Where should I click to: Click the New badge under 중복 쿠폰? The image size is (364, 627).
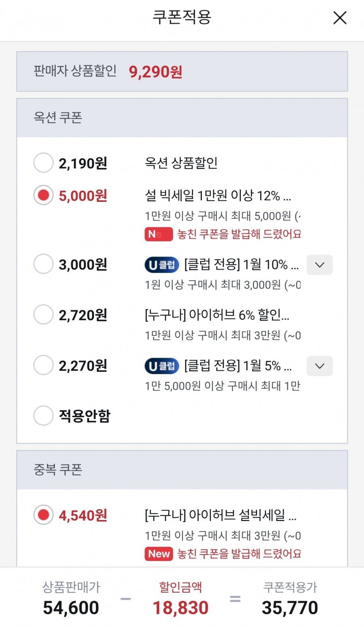pyautogui.click(x=159, y=554)
